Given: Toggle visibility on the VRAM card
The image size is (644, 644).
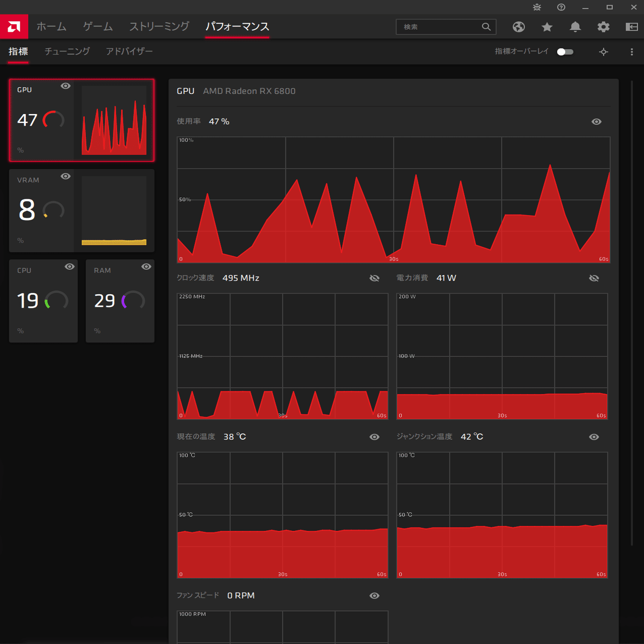Looking at the screenshot, I should (x=66, y=176).
